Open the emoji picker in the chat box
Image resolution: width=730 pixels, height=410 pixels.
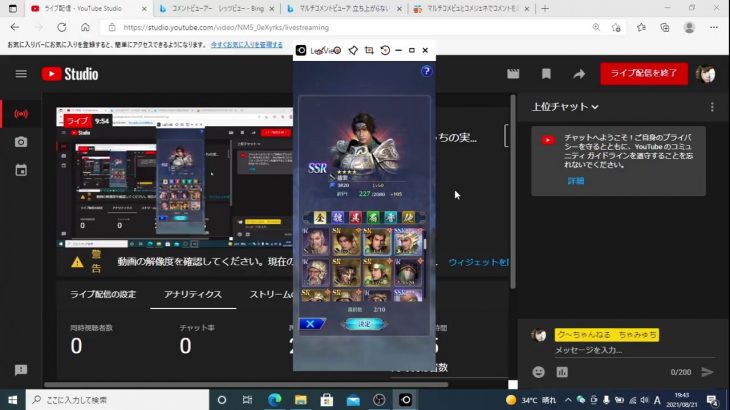click(539, 372)
